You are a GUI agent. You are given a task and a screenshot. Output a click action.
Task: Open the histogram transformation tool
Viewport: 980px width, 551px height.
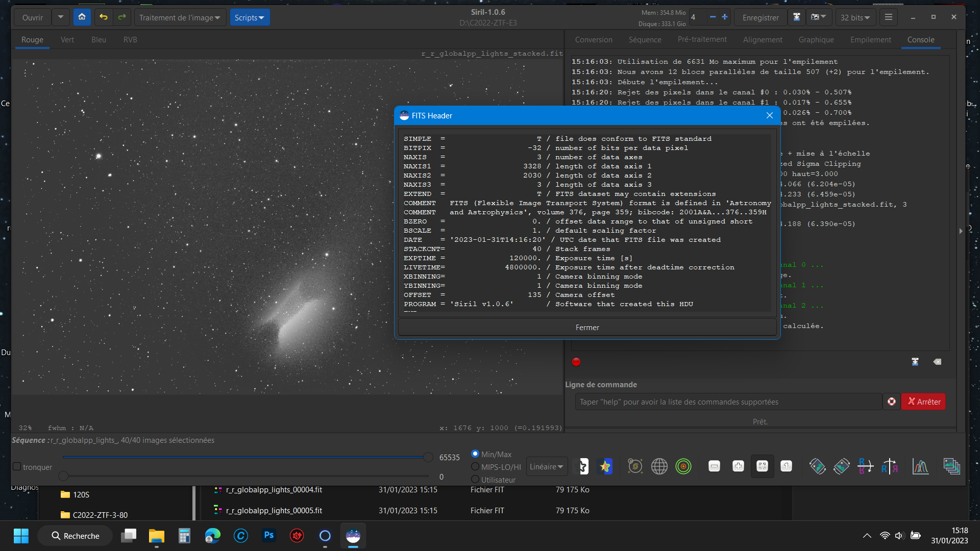920,466
